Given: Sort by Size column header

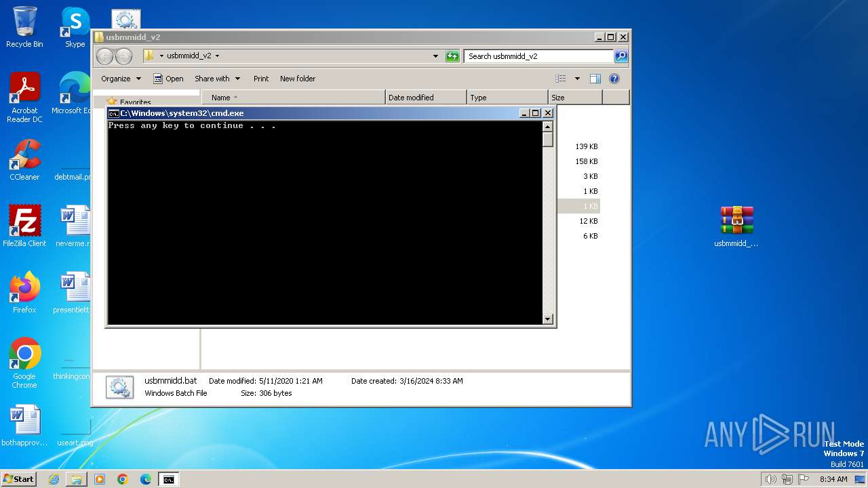Looking at the screenshot, I should (575, 98).
